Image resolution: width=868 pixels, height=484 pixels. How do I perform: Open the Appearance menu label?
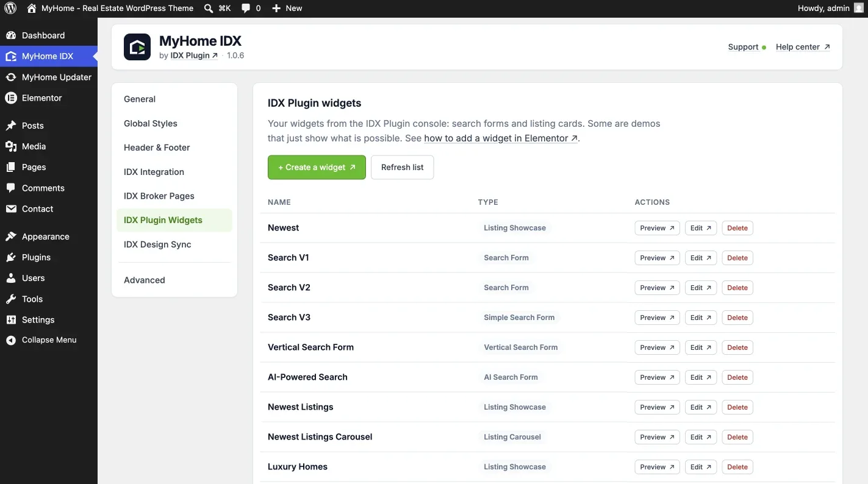(x=46, y=237)
